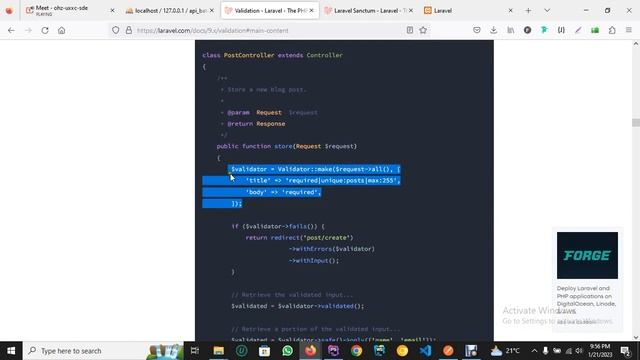Open Postman from the taskbar
This screenshot has width=640, height=360.
[448, 351]
